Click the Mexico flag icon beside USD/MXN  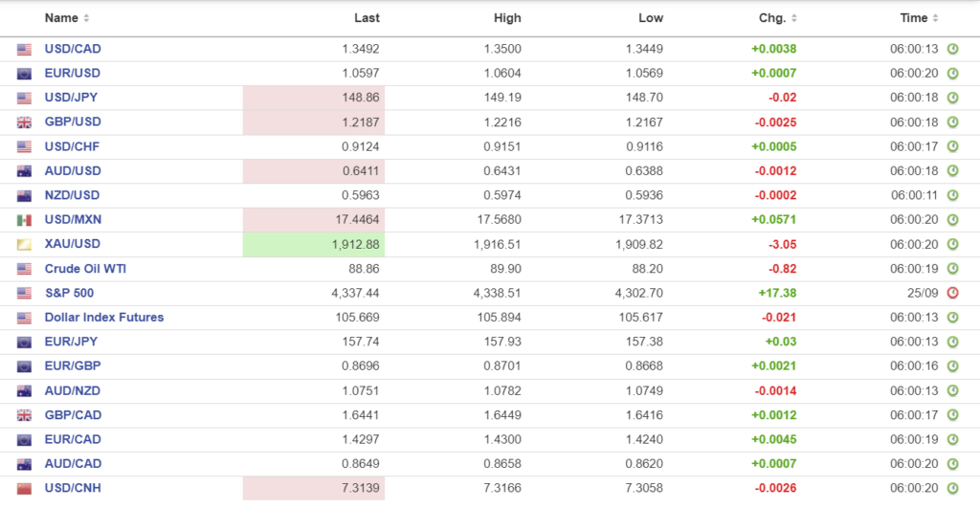pyautogui.click(x=24, y=220)
